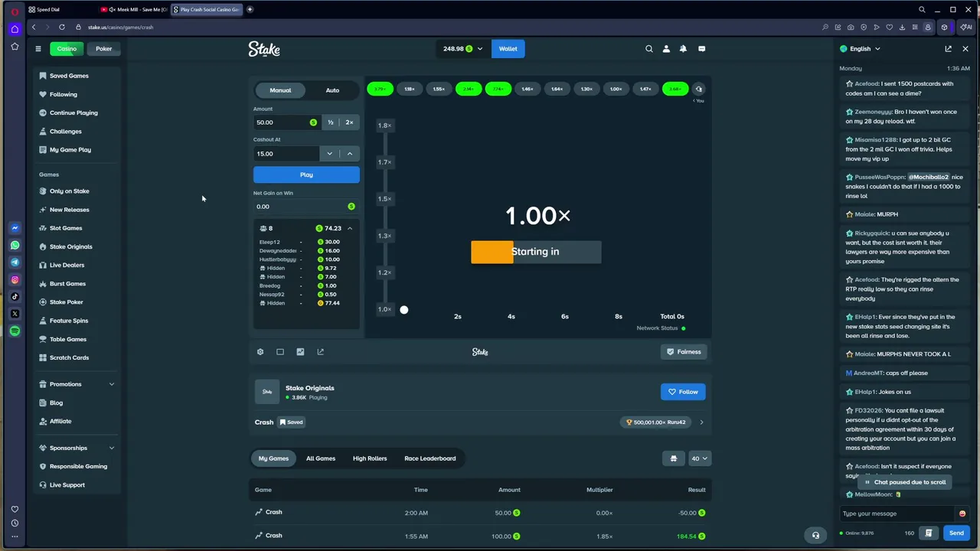Viewport: 980px width, 551px height.
Task: Open Opera downloads icon
Action: click(902, 28)
